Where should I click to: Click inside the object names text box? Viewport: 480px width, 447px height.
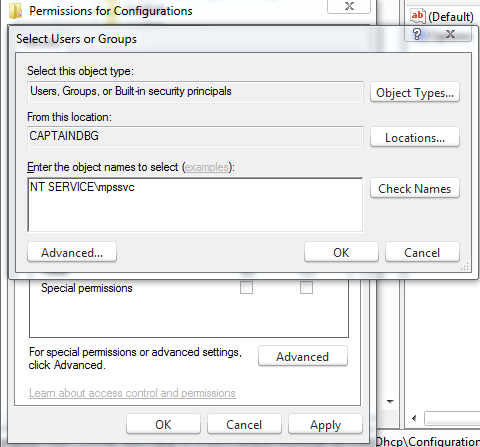[x=195, y=204]
